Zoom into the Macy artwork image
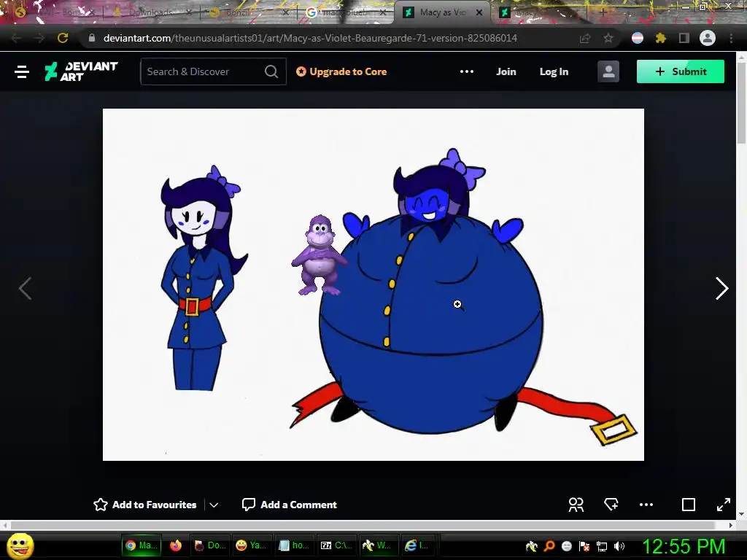 (x=373, y=284)
